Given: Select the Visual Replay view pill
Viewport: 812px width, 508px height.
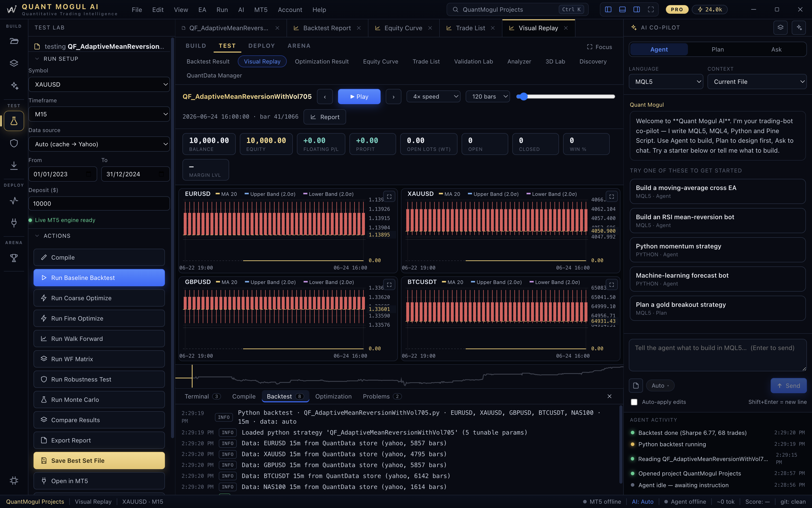Looking at the screenshot, I should click(262, 61).
